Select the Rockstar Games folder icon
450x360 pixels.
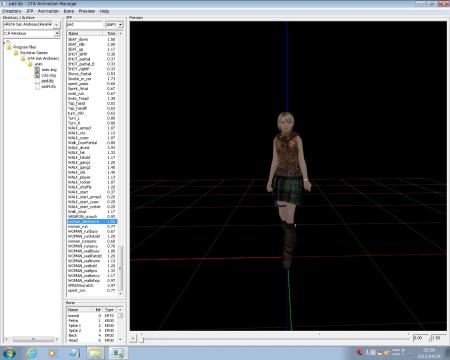tap(16, 53)
